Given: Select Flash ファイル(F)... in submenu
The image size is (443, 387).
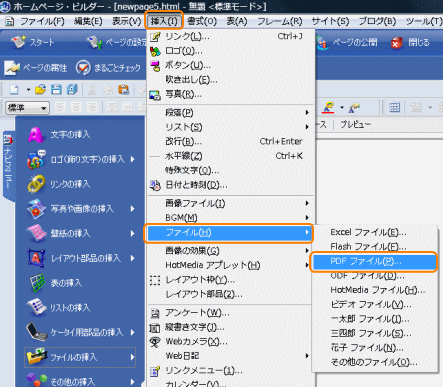Looking at the screenshot, I should pyautogui.click(x=375, y=247).
